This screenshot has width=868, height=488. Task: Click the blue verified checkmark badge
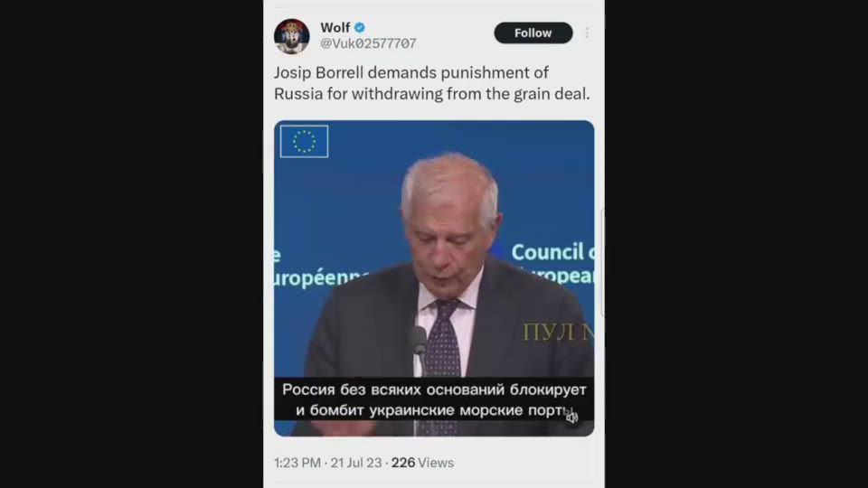click(x=360, y=27)
